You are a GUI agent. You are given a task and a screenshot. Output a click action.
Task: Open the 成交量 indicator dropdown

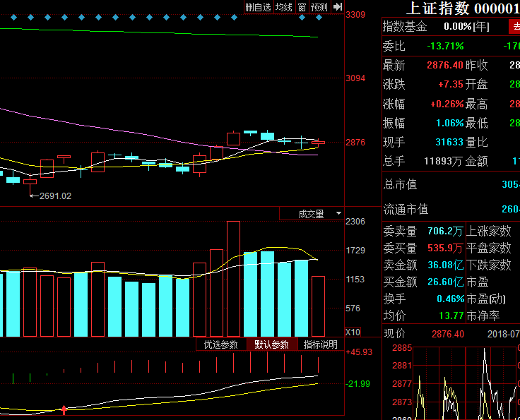311,214
